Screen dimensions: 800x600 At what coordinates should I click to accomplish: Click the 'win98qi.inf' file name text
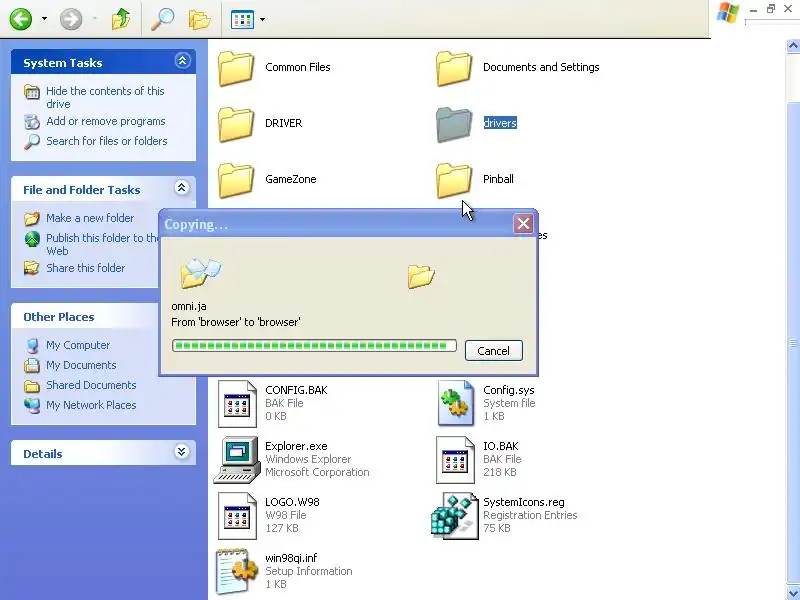click(x=291, y=559)
